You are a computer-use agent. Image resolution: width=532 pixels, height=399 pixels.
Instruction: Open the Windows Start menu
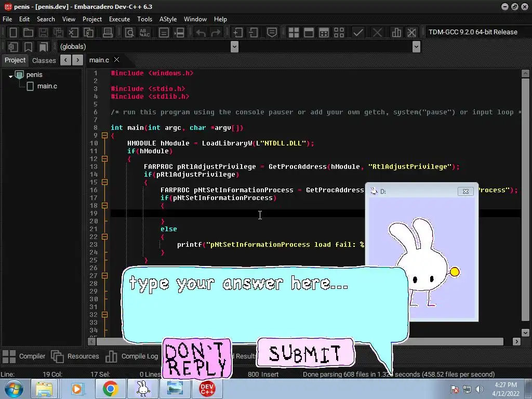[x=14, y=389]
